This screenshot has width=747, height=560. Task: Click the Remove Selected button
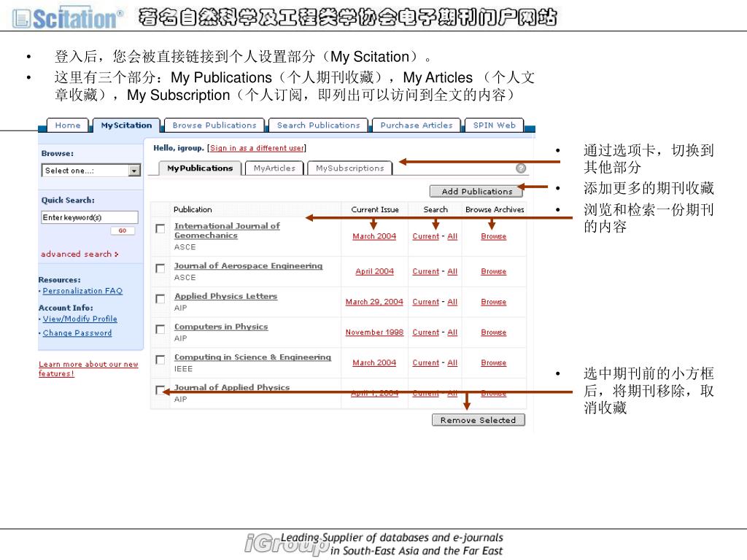pyautogui.click(x=479, y=420)
